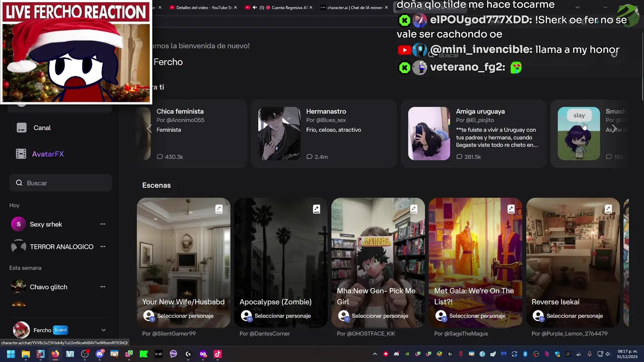
Task: Open the Hermanastro character card
Action: [x=324, y=133]
